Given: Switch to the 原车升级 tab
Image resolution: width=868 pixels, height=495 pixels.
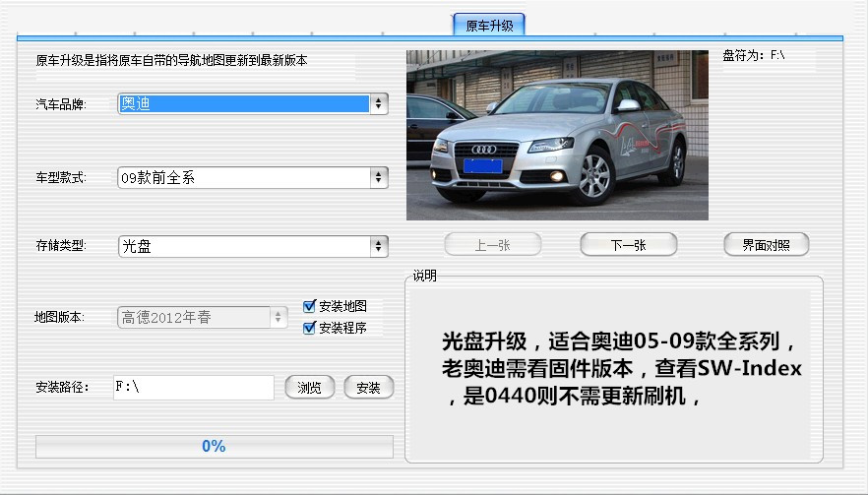Looking at the screenshot, I should (489, 26).
